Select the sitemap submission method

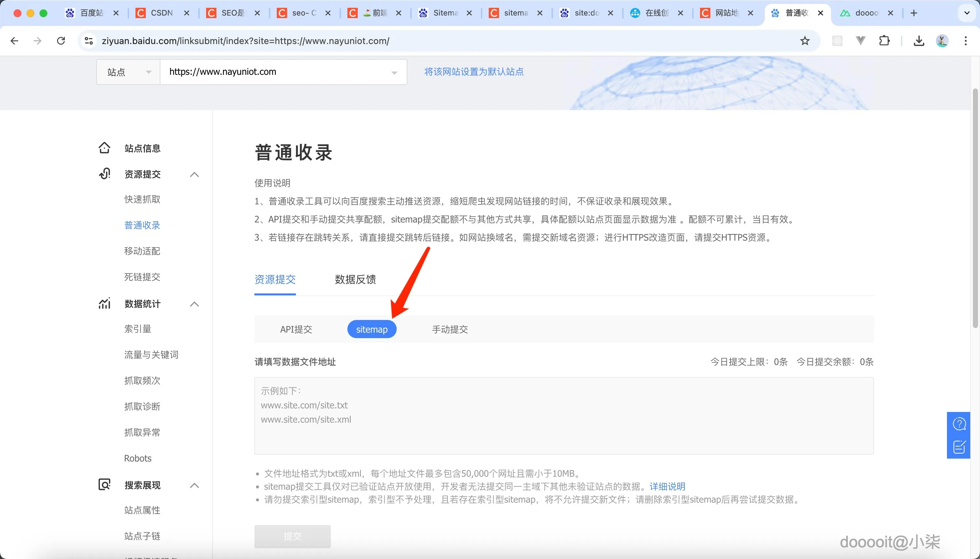tap(371, 329)
